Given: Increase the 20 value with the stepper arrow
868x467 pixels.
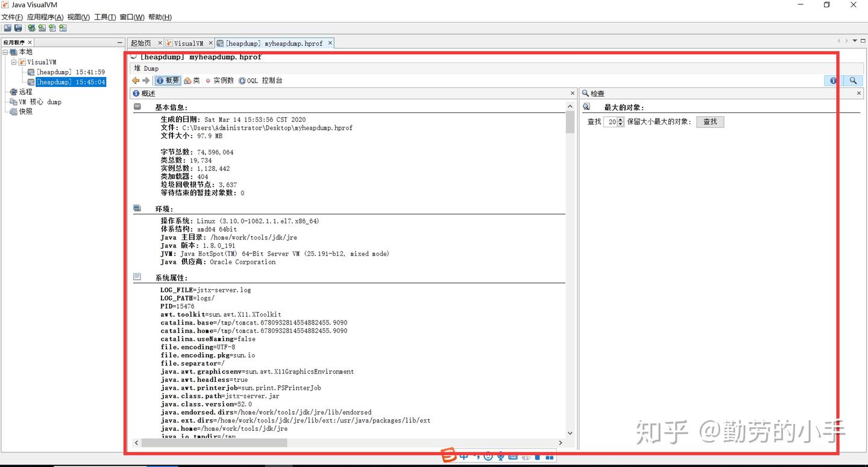Looking at the screenshot, I should point(621,119).
